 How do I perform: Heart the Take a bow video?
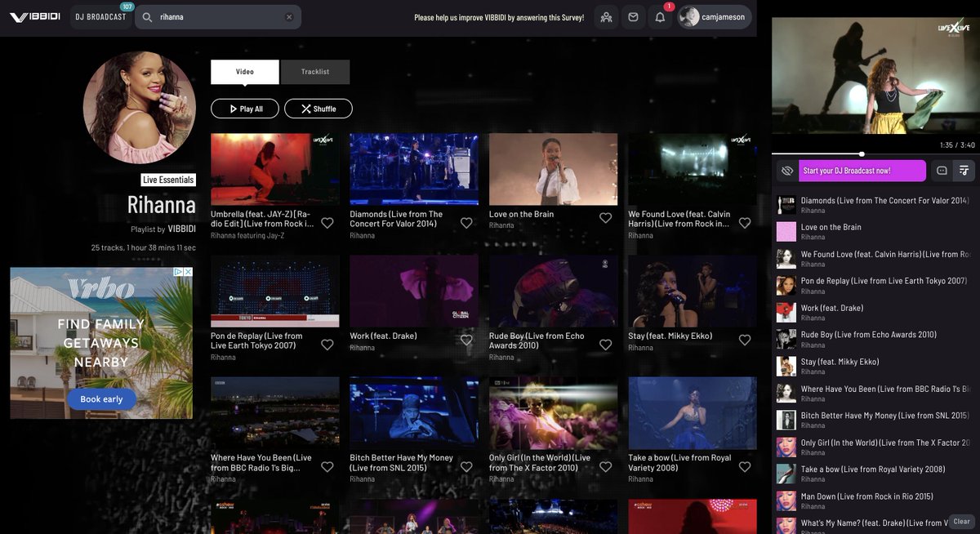(745, 467)
